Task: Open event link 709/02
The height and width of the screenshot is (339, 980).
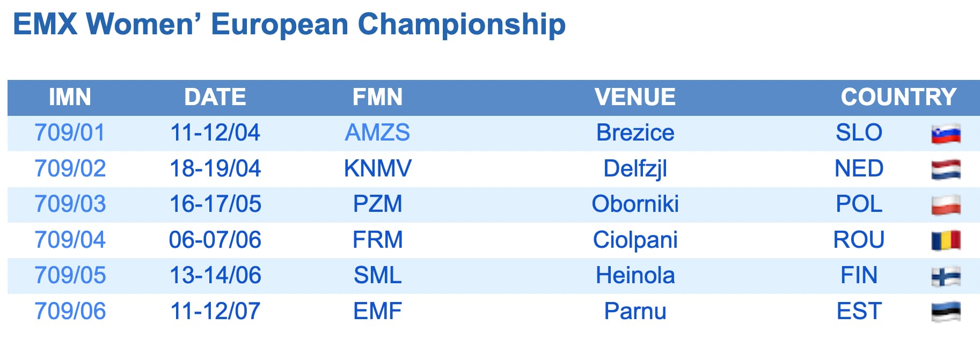Action: point(70,169)
